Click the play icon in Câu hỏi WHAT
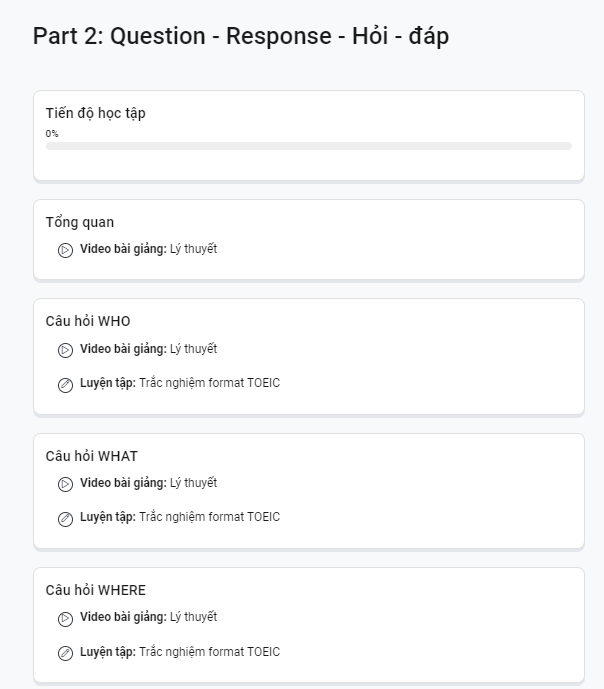This screenshot has height=689, width=604. [x=65, y=484]
